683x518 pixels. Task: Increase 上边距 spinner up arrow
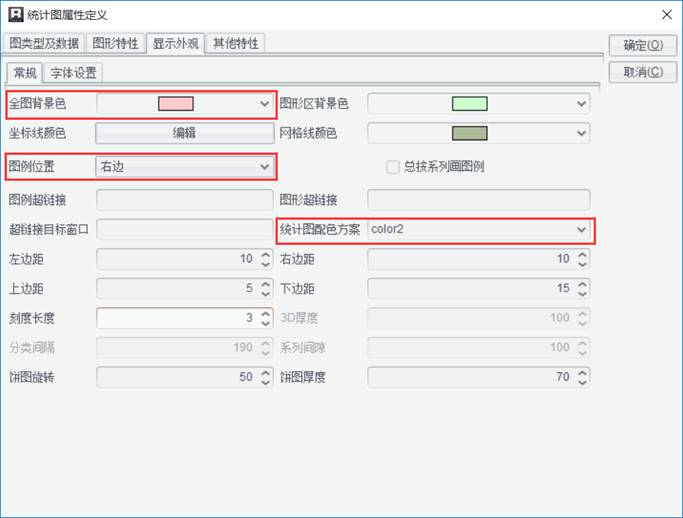265,284
